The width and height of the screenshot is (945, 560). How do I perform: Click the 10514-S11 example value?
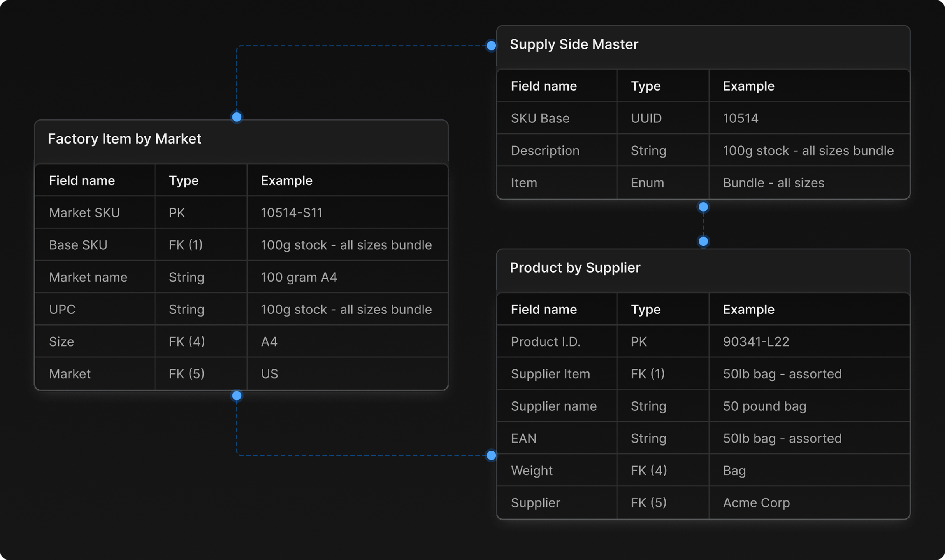click(x=291, y=213)
